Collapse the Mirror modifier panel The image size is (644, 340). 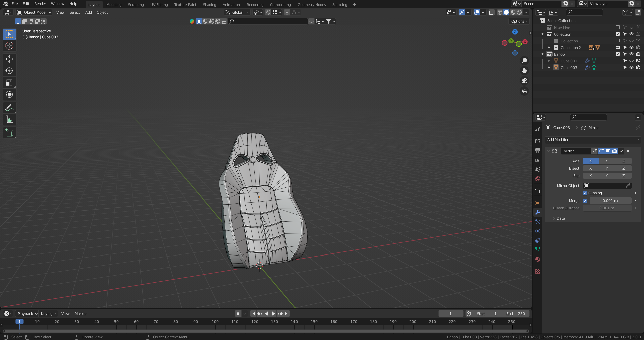(549, 151)
